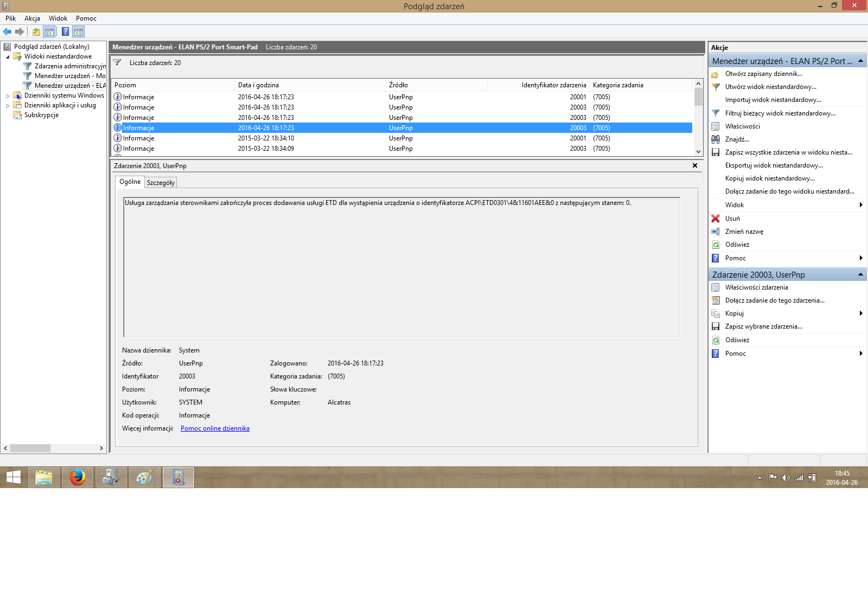Screen dimensions: 868x590
Task: Expand the Kopiuj submenu arrow
Action: pyautogui.click(x=861, y=313)
